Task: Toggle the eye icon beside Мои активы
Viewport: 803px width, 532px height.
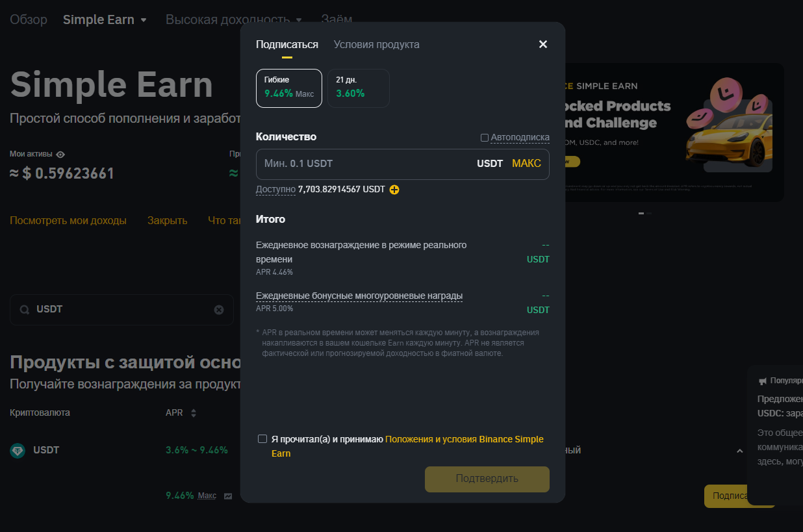Action: point(60,155)
